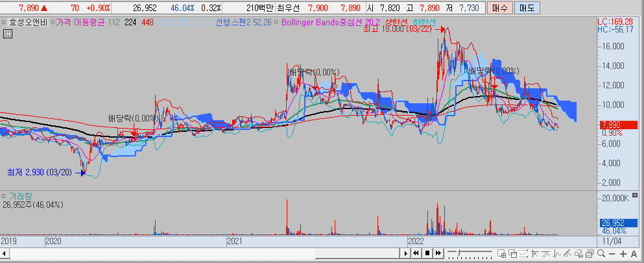The width and height of the screenshot is (644, 263).
Task: Click the plus zoom-in icon
Action: (623, 254)
